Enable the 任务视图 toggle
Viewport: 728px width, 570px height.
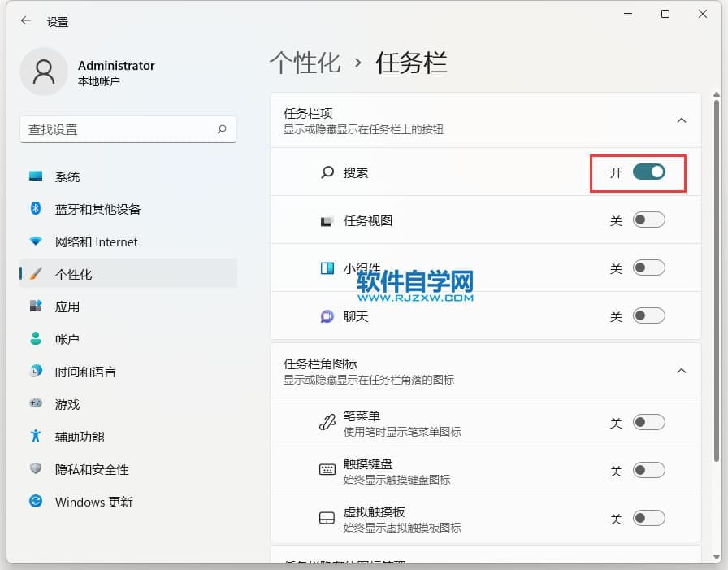click(x=648, y=220)
